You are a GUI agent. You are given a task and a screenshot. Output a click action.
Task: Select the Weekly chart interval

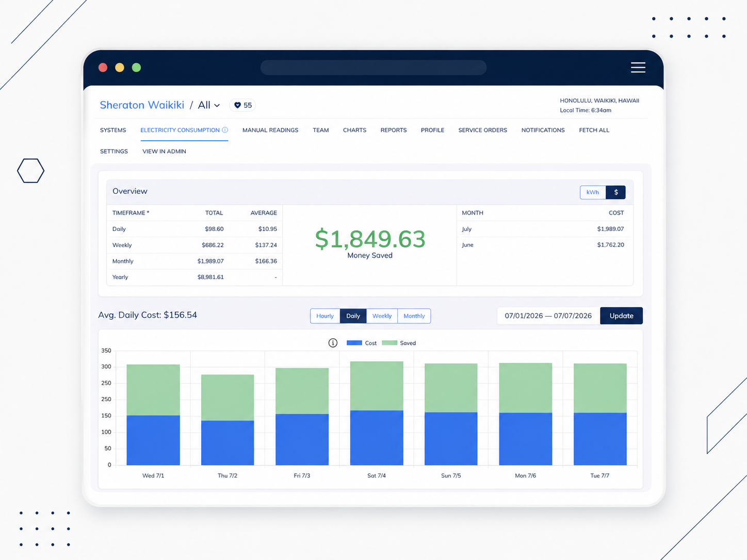pyautogui.click(x=382, y=316)
